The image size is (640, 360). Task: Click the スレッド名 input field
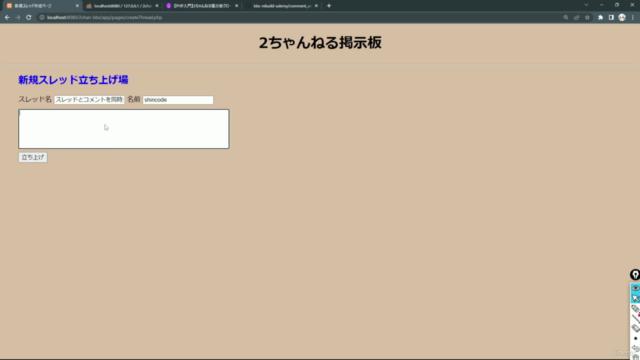(x=89, y=100)
